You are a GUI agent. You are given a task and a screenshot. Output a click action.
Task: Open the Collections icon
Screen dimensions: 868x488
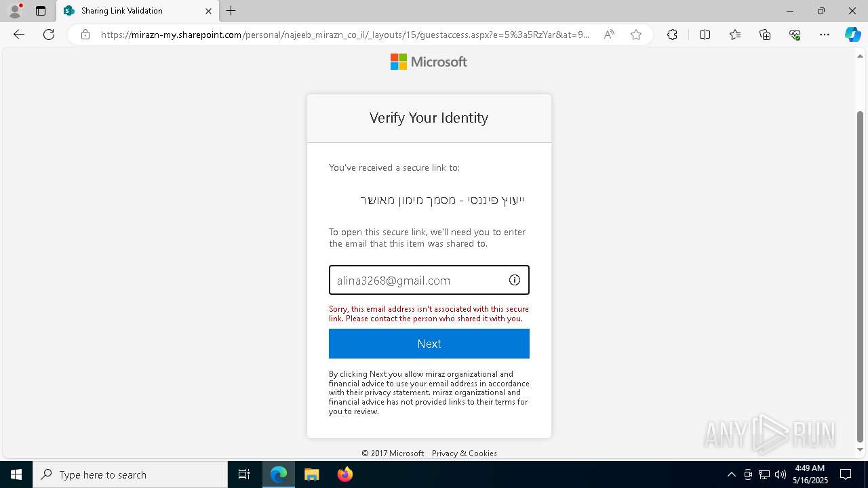click(765, 35)
